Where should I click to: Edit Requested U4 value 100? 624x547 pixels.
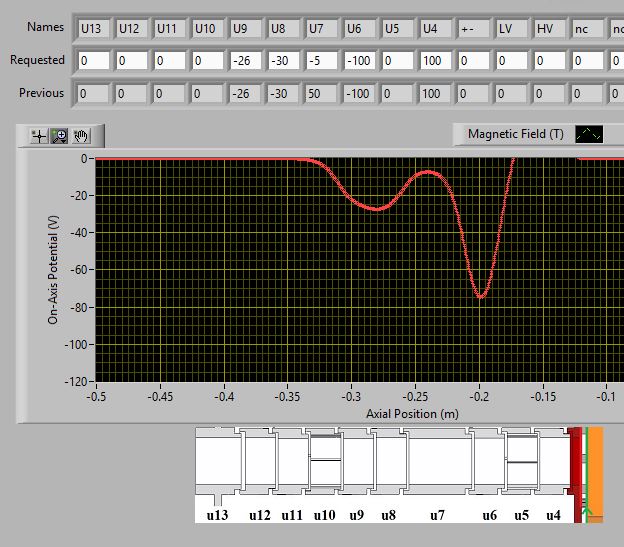(x=436, y=60)
